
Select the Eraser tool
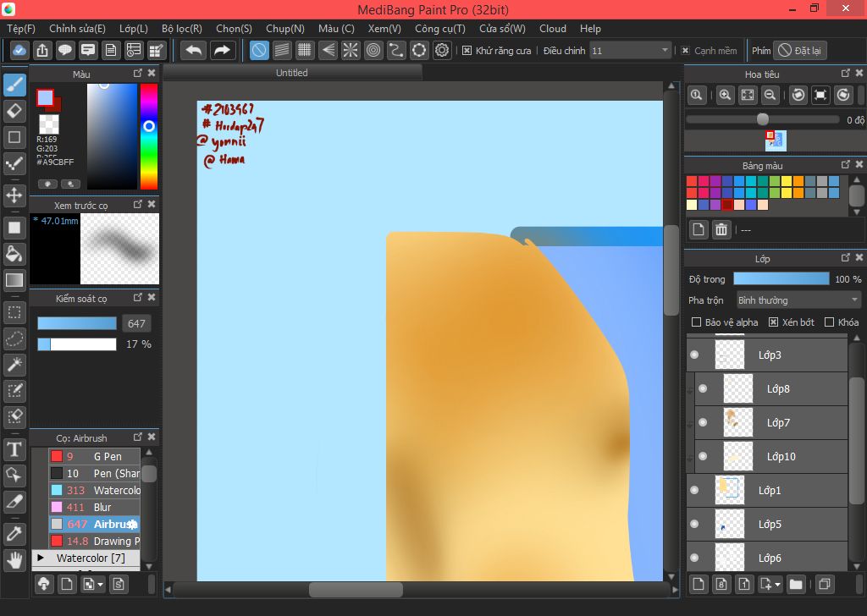15,111
